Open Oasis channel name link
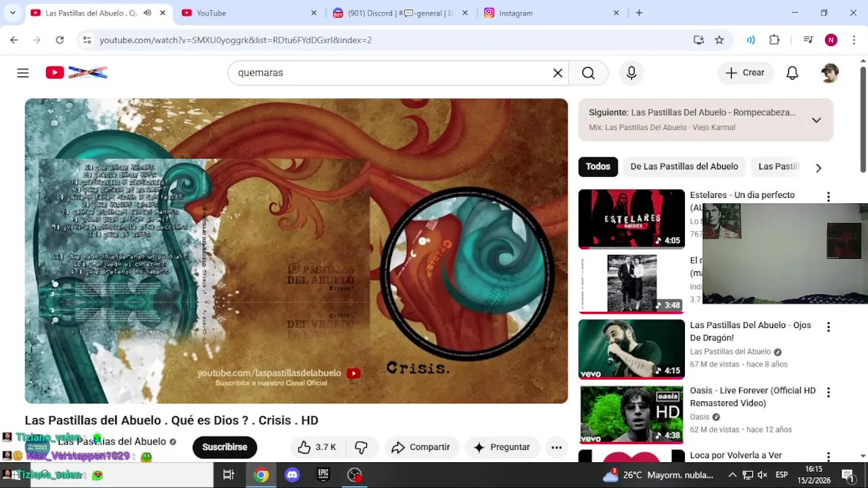 click(699, 417)
